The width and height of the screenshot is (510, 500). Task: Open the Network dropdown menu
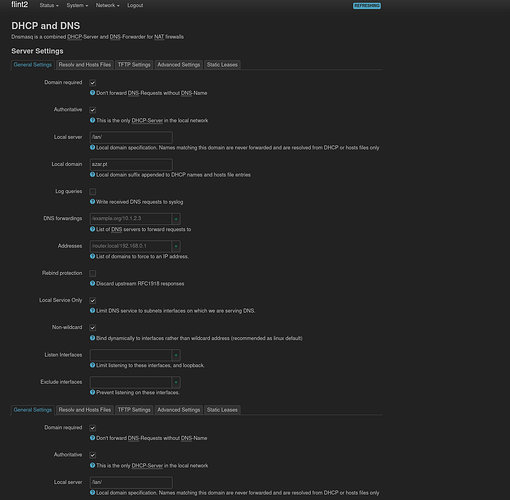pyautogui.click(x=107, y=6)
